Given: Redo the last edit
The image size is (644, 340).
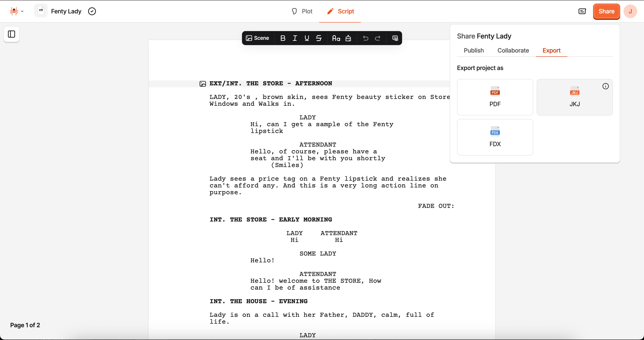Looking at the screenshot, I should coord(378,38).
